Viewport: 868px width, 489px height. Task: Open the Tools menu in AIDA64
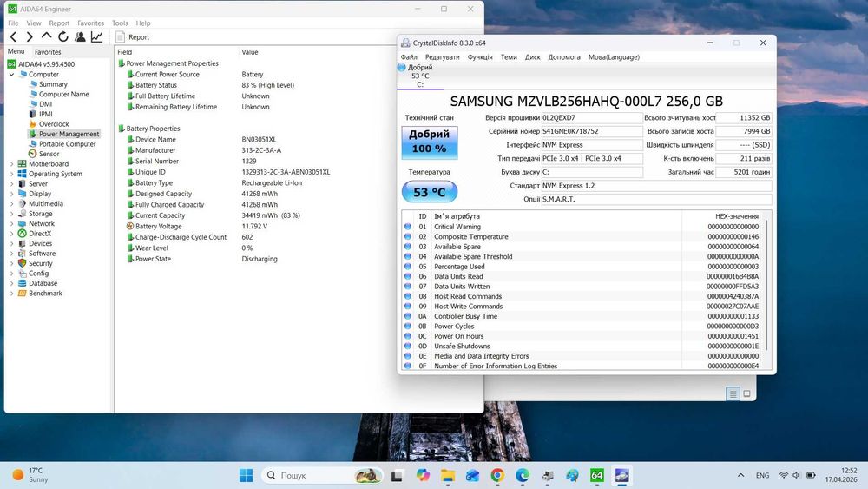(120, 23)
